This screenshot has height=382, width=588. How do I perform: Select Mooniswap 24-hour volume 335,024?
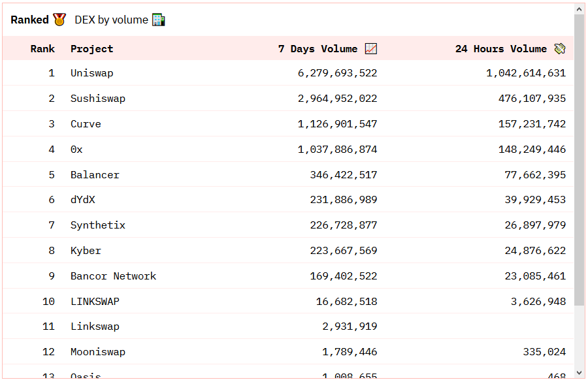544,352
